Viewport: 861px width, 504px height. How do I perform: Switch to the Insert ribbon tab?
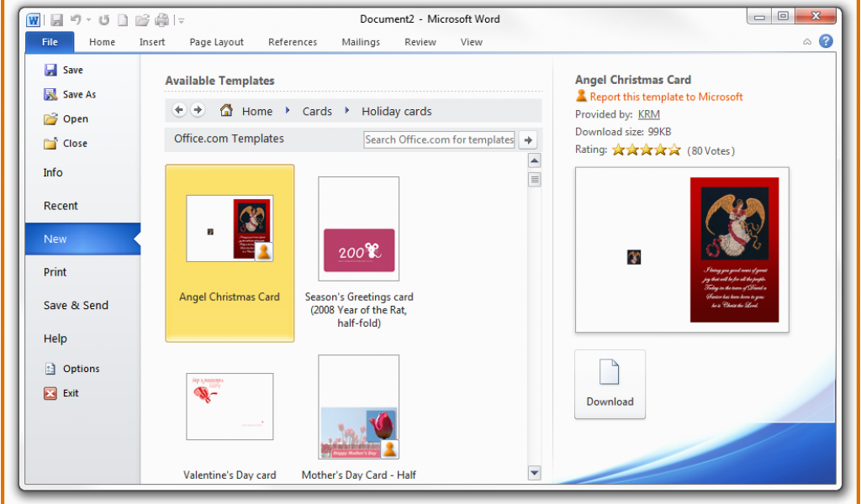152,42
